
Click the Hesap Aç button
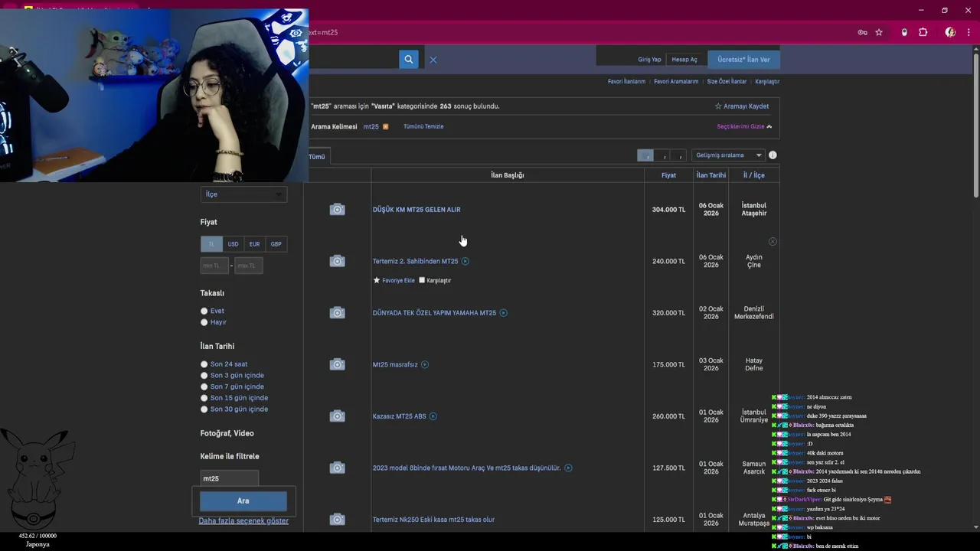tap(684, 60)
